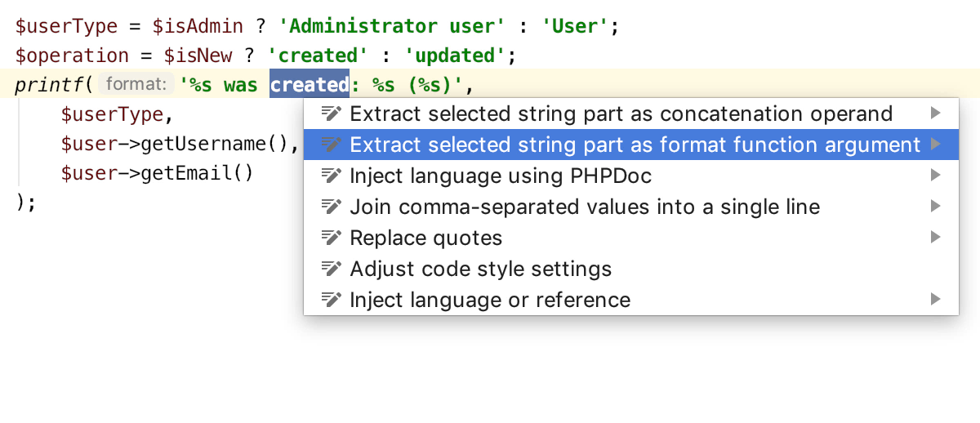Expand 'Inject language or reference' submenu arrow
The height and width of the screenshot is (423, 980).
tap(936, 300)
